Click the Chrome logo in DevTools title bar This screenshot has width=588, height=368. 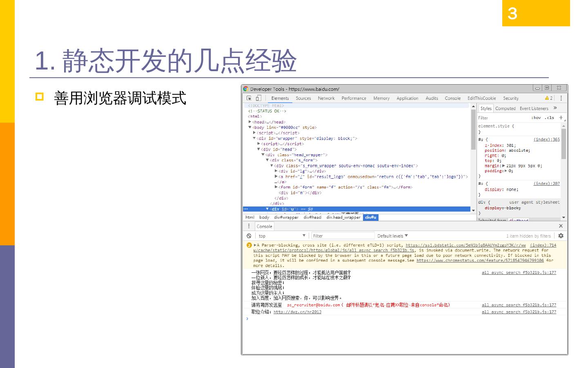pyautogui.click(x=245, y=89)
